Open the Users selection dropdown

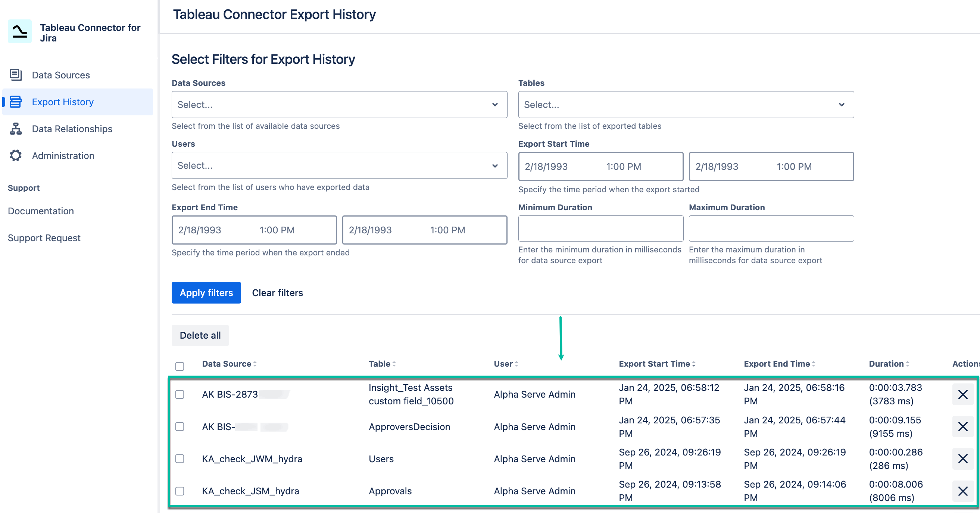point(339,165)
